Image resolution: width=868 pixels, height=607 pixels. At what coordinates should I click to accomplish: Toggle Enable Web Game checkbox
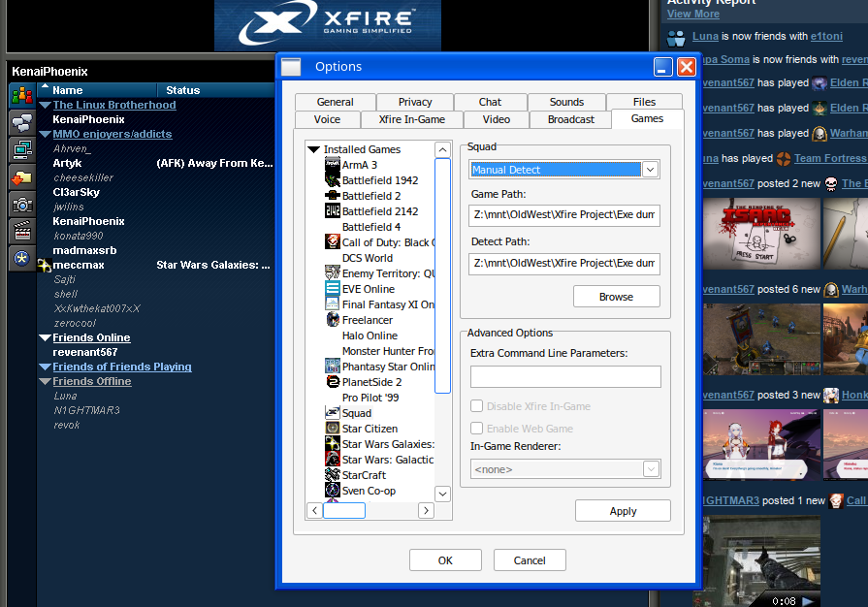pyautogui.click(x=476, y=428)
